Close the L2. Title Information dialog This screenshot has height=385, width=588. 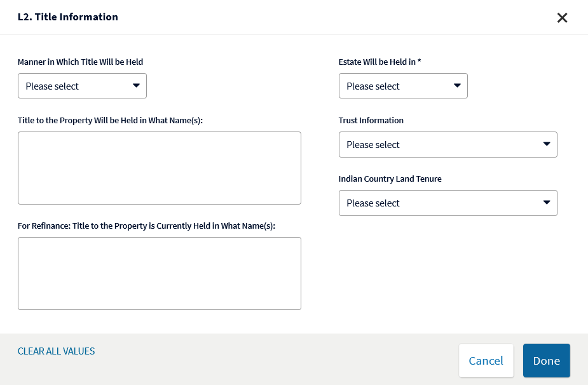click(562, 18)
